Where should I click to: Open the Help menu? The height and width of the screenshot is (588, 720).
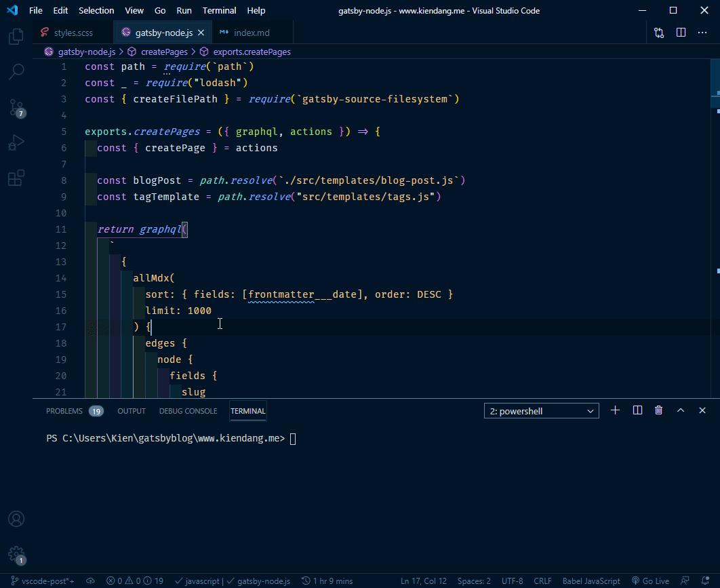point(256,10)
